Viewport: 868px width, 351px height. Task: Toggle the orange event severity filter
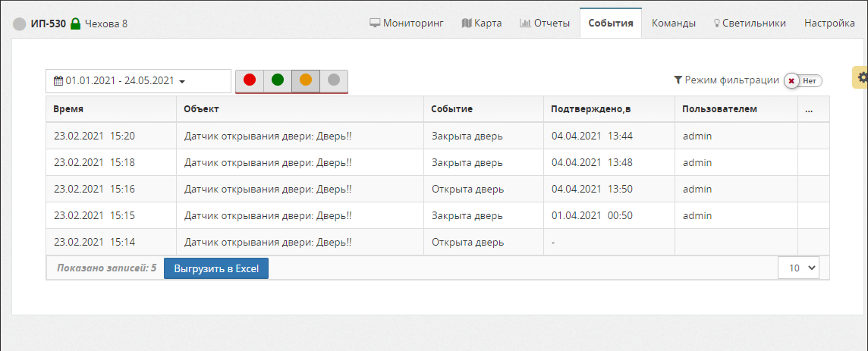306,80
